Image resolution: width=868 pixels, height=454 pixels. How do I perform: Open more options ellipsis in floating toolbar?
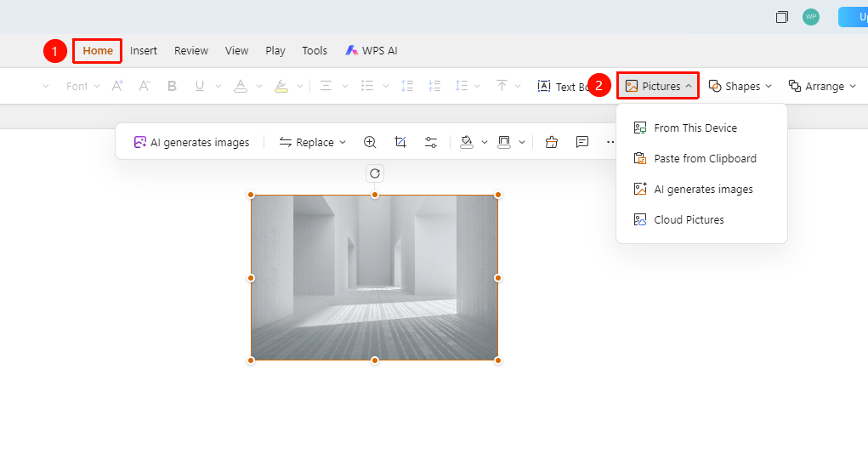(610, 142)
